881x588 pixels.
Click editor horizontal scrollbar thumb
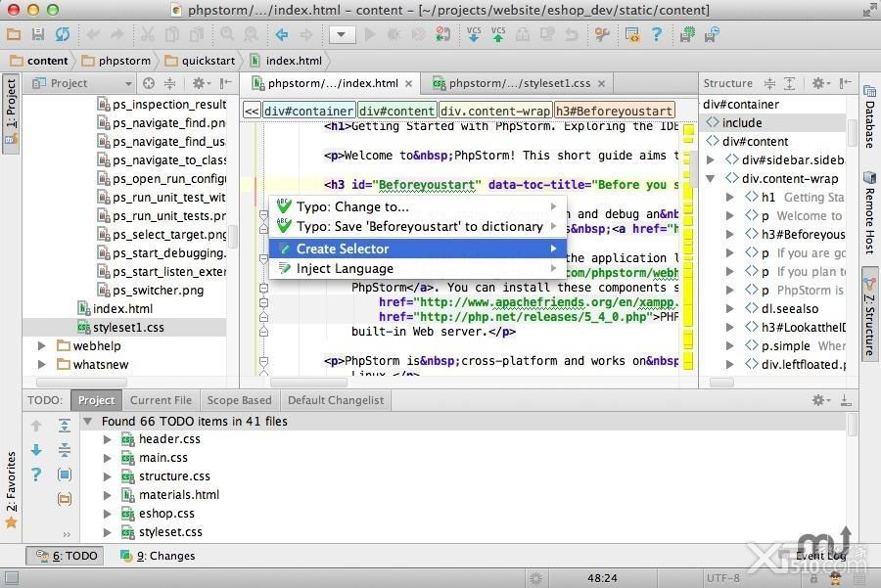pos(308,383)
